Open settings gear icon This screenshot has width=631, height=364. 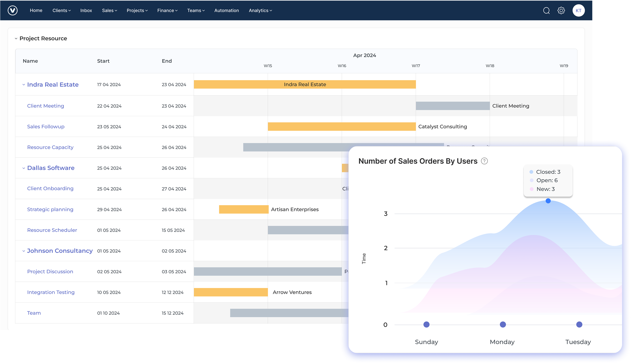[561, 10]
